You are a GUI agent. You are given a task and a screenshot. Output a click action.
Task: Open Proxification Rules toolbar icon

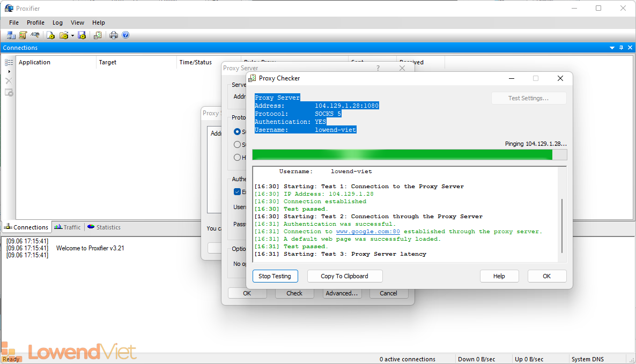pos(23,35)
